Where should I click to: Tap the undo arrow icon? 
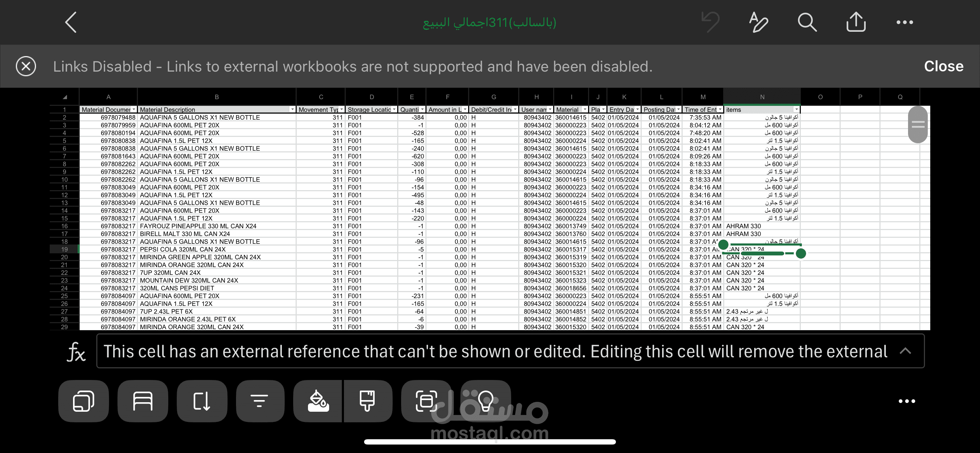pyautogui.click(x=710, y=22)
